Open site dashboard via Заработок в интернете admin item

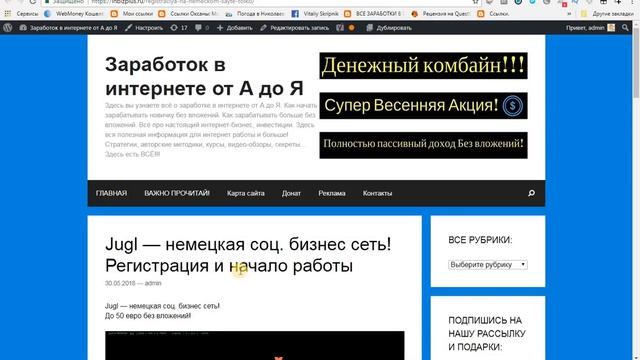pos(68,28)
